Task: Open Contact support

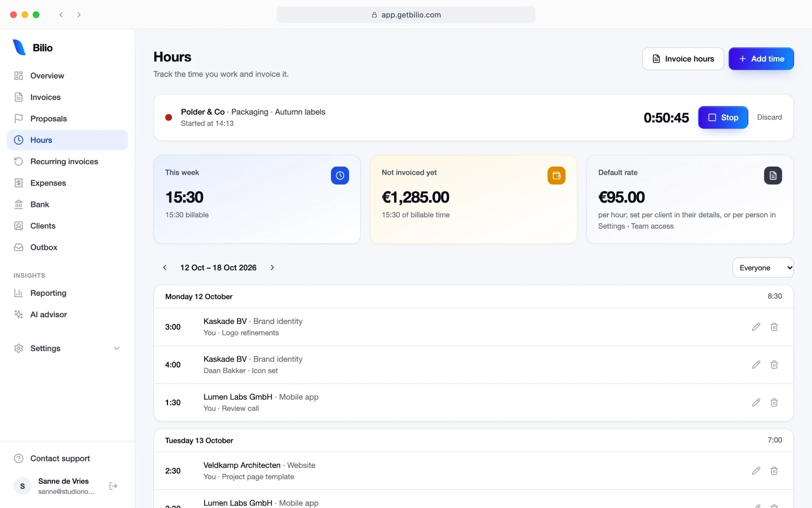Action: coord(67,458)
